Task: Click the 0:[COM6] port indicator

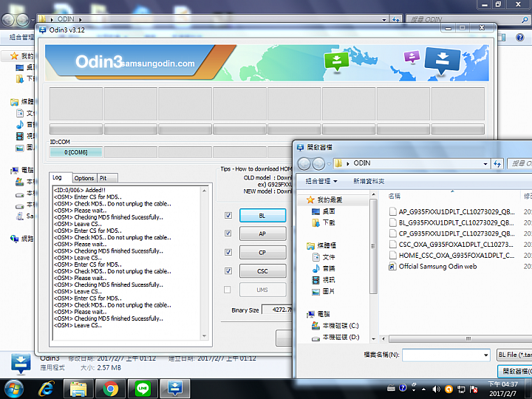Action: click(x=76, y=152)
